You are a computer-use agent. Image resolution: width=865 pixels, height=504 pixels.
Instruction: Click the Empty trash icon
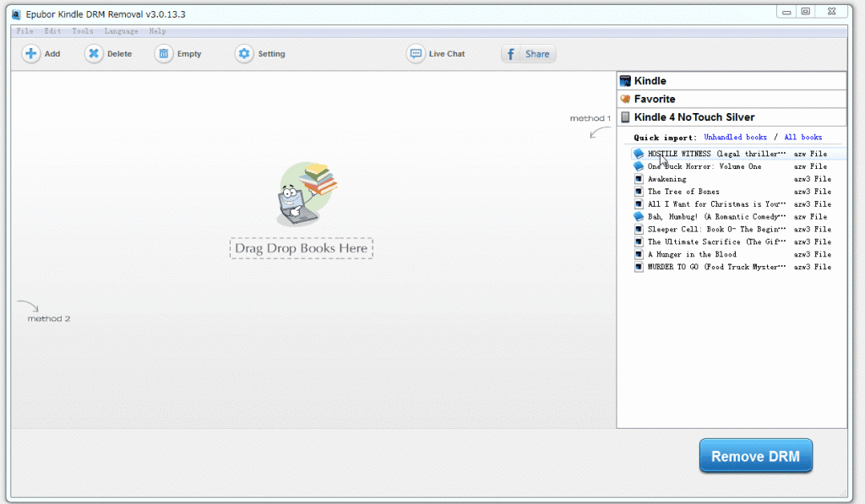[164, 53]
